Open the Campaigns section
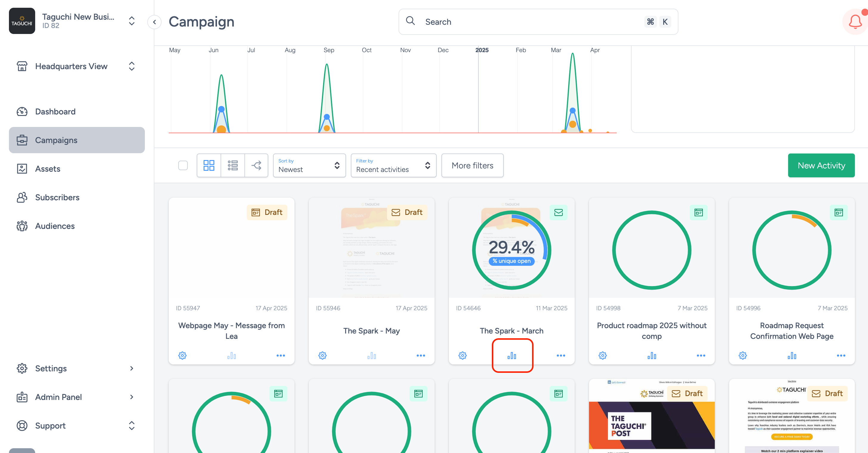This screenshot has width=868, height=453. click(77, 140)
